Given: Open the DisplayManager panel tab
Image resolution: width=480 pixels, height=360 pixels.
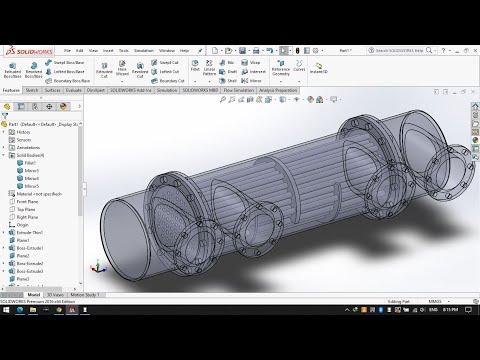Looking at the screenshot, I should 63,106.
